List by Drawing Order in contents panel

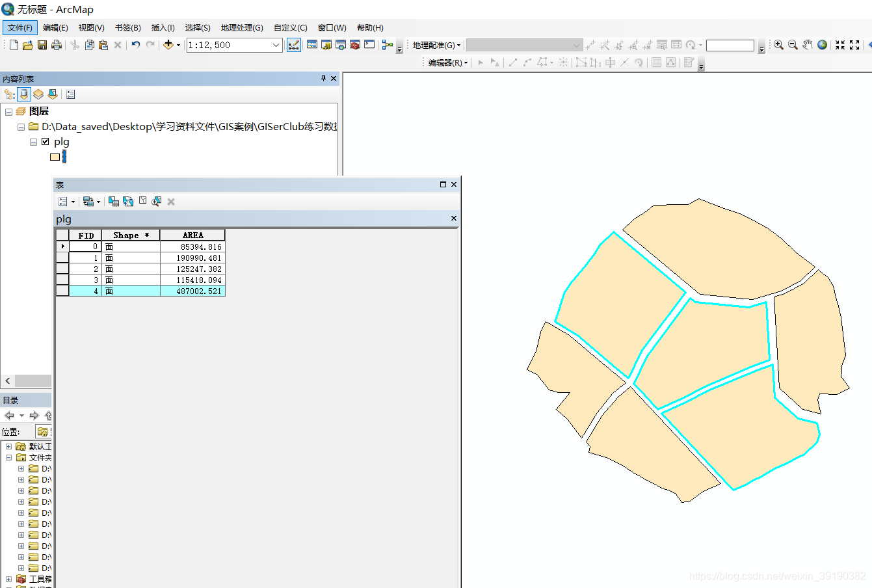pos(10,94)
